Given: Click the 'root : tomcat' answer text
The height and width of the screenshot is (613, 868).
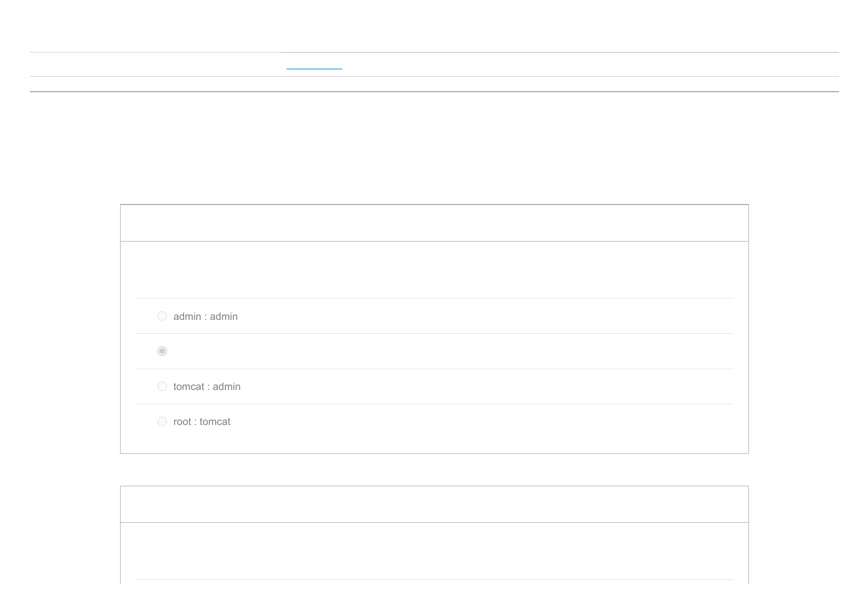Looking at the screenshot, I should [202, 421].
